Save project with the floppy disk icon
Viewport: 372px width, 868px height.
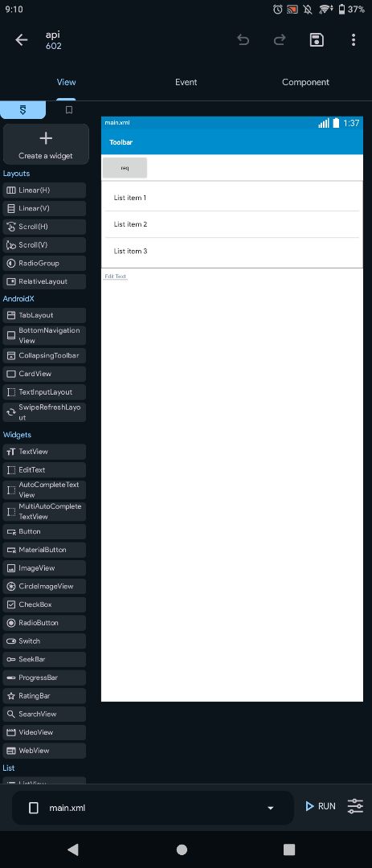point(317,40)
